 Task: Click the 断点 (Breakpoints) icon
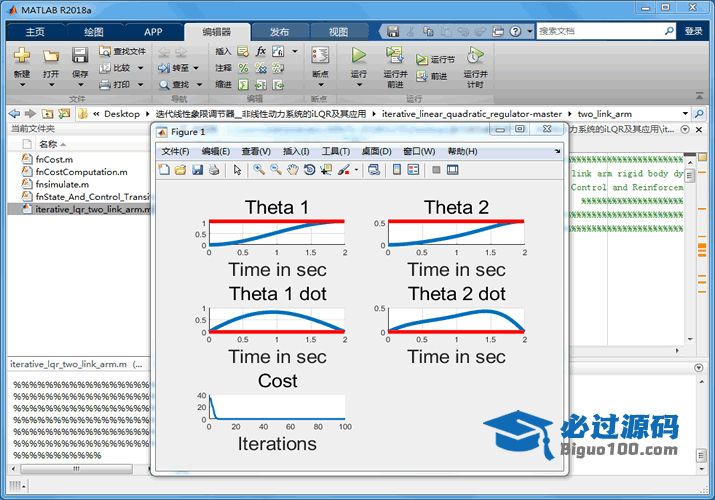(x=320, y=56)
